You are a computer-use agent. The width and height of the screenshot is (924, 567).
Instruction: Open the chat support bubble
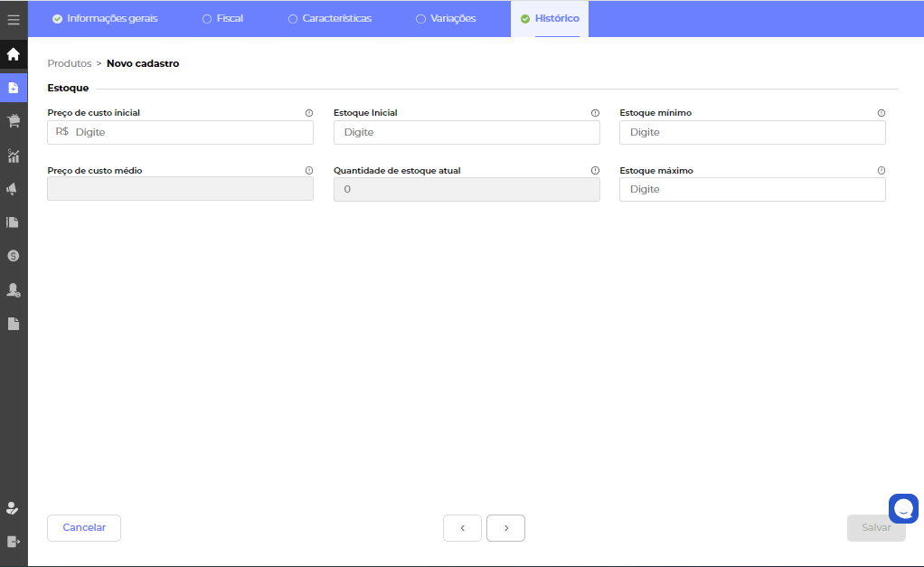coord(903,508)
